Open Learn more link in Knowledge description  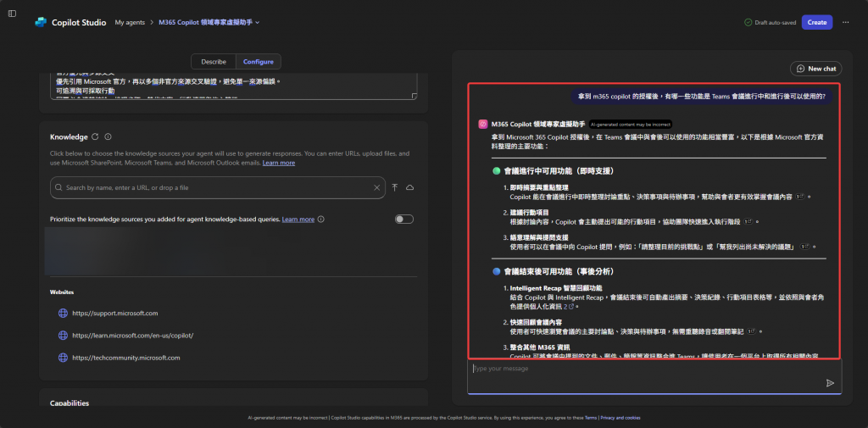pyautogui.click(x=278, y=163)
